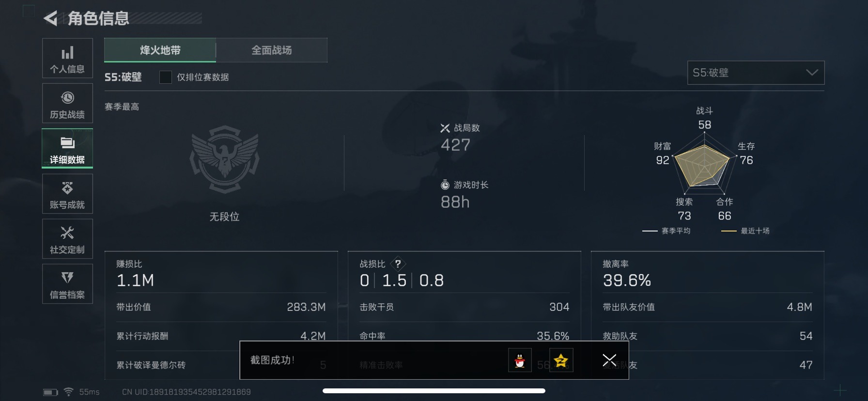Screen dimensions: 868x401
Task: Switch to the 烽火地带 tab
Action: [160, 50]
